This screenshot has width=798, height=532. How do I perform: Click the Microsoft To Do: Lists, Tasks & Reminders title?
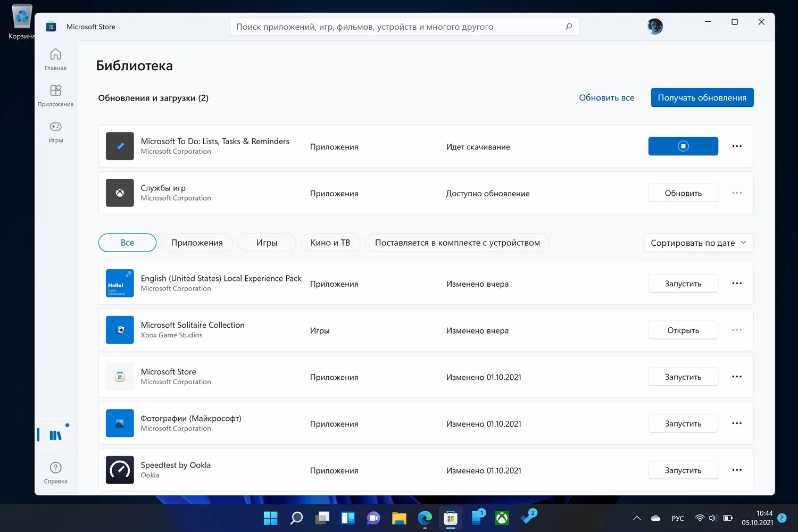(215, 141)
